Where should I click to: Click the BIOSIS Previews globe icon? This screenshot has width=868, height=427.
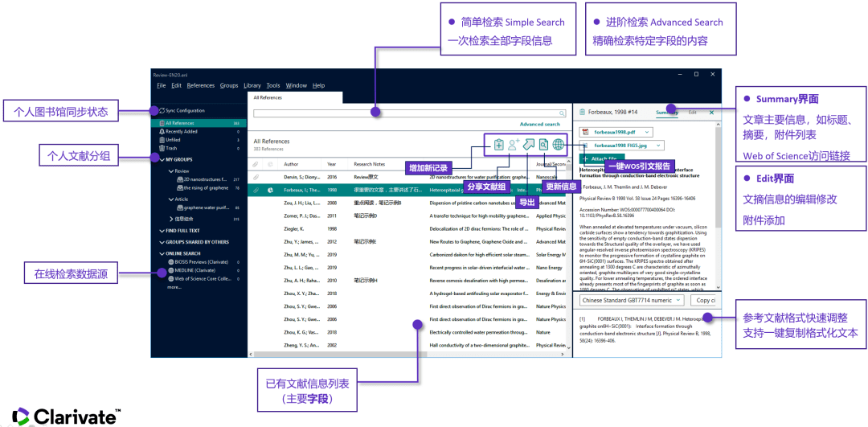[x=171, y=262]
